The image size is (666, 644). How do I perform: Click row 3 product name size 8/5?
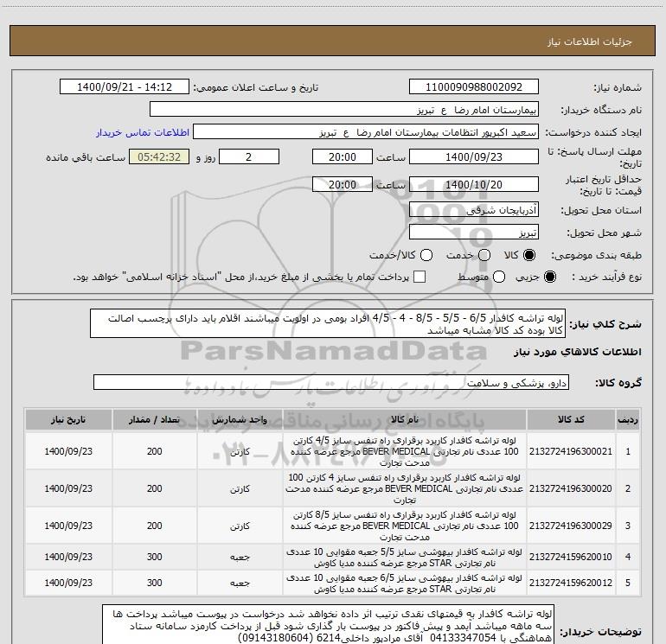[x=405, y=526]
